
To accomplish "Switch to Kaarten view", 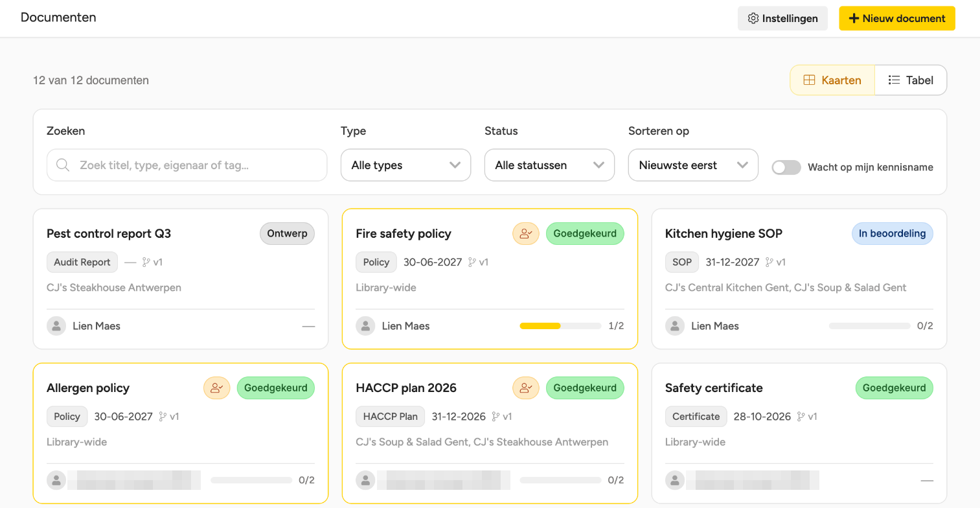I will (x=832, y=80).
